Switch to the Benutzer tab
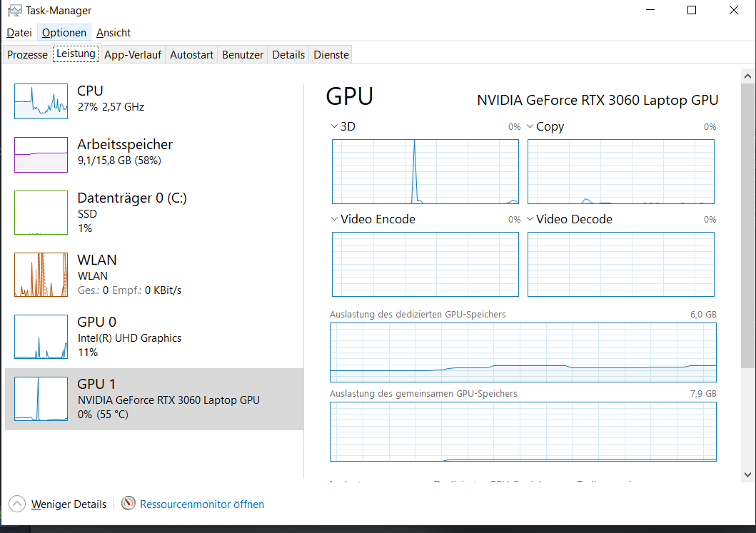 click(x=243, y=54)
